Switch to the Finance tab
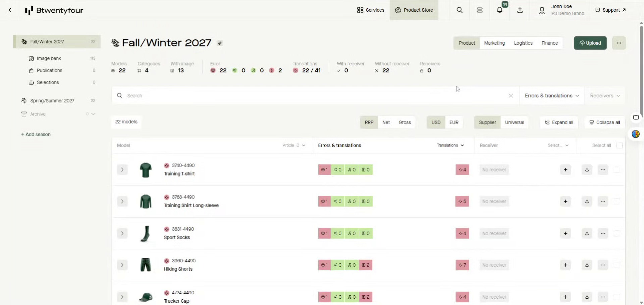The width and height of the screenshot is (644, 305). [x=550, y=43]
